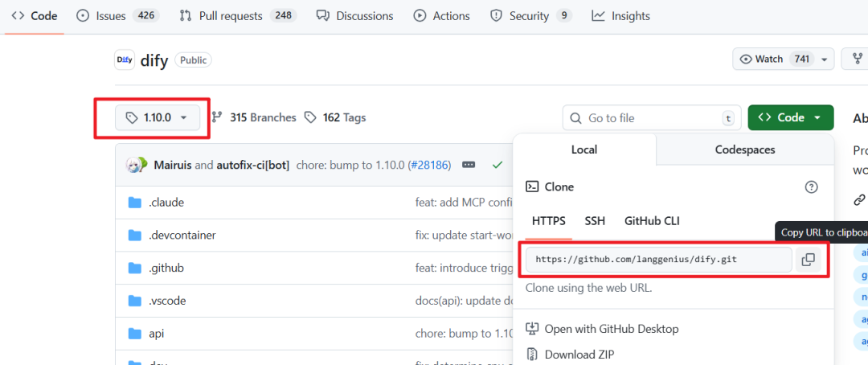Open the .claude folder

click(x=166, y=203)
